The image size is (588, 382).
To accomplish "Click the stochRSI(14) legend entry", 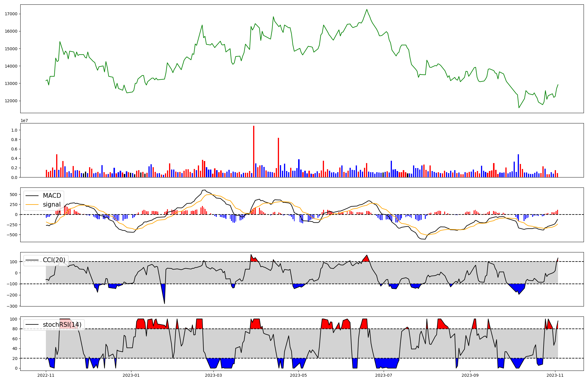I will coord(62,325).
